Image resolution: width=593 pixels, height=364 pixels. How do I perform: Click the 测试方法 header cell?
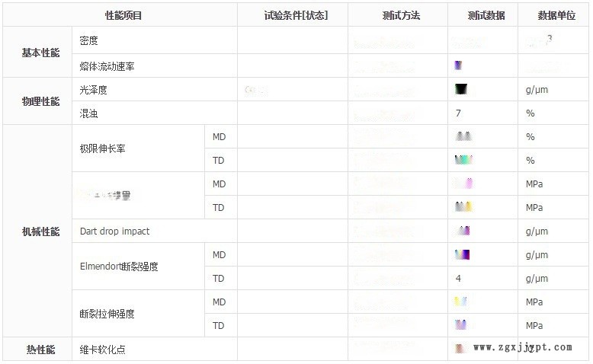[x=401, y=15]
